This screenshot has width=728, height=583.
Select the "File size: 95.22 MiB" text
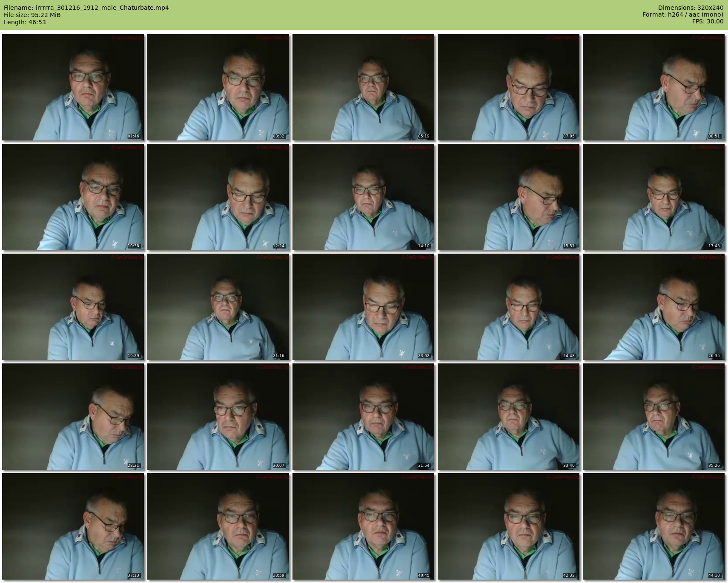[x=32, y=15]
